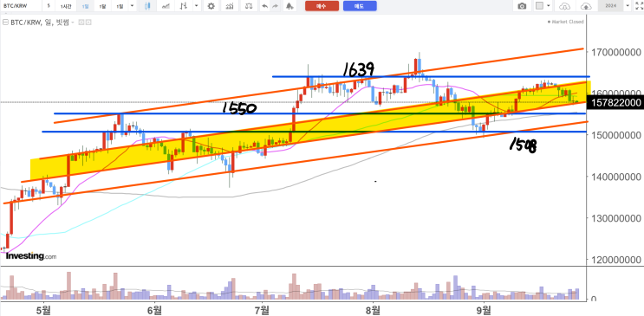Click the 2024 layout name button

coord(610,6)
